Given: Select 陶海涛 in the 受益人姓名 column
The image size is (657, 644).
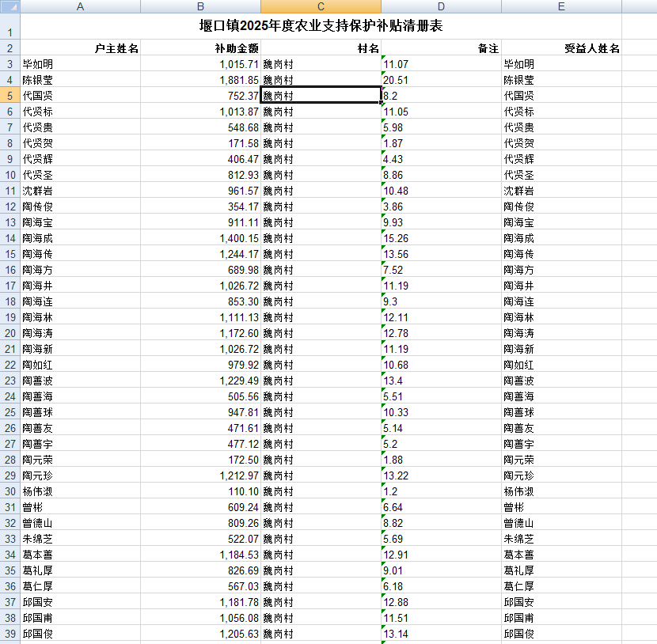Looking at the screenshot, I should tap(561, 333).
